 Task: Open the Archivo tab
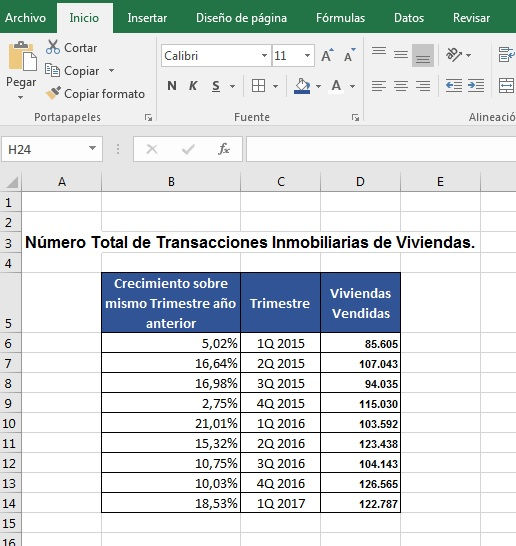click(25, 18)
